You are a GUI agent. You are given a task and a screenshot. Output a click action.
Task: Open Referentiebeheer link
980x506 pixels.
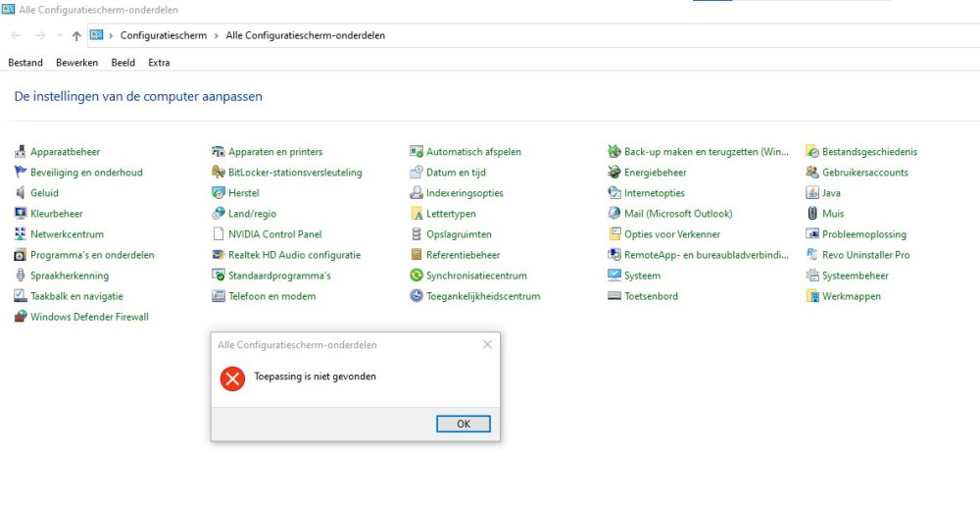click(x=464, y=255)
